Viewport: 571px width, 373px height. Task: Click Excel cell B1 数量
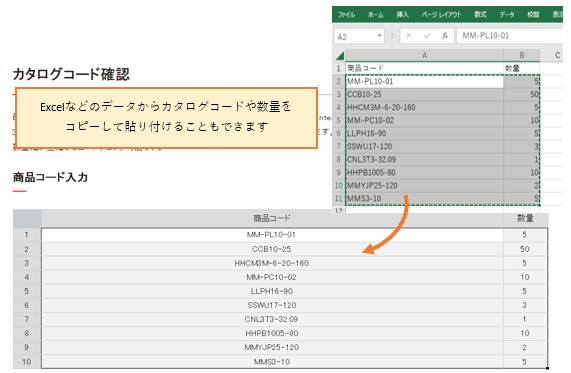pos(521,68)
